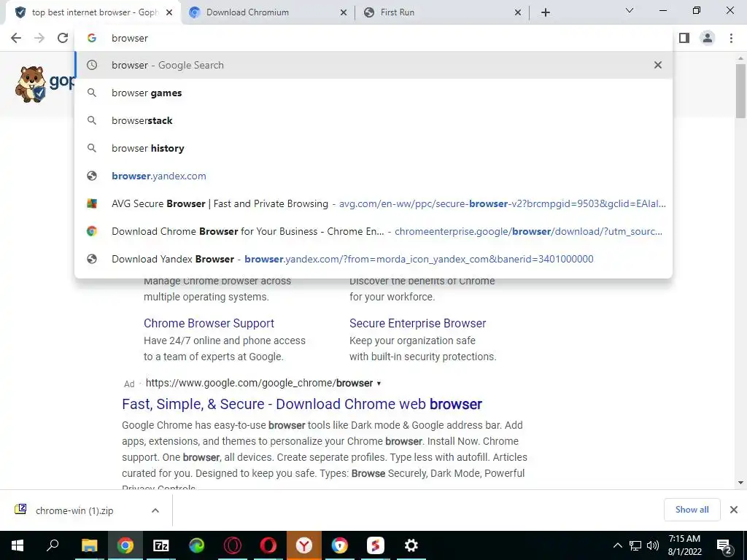The height and width of the screenshot is (560, 747).
Task: Choose the 'browser games' suggestion
Action: click(x=373, y=93)
